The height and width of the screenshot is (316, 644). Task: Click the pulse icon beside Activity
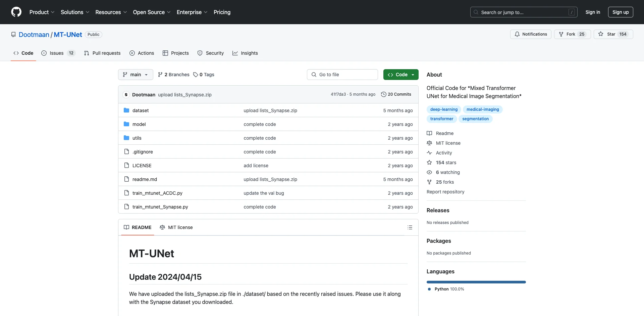429,153
